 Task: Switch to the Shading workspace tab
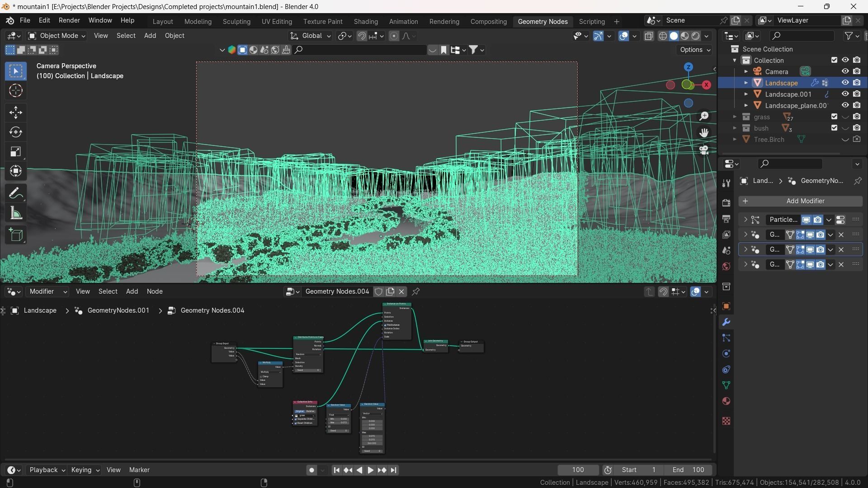(x=365, y=21)
